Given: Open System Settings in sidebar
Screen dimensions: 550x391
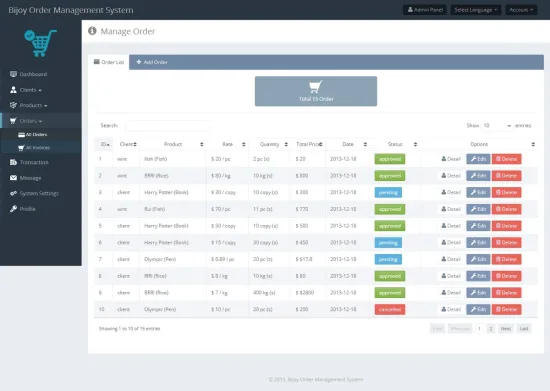Looking at the screenshot, I should click(x=34, y=193).
